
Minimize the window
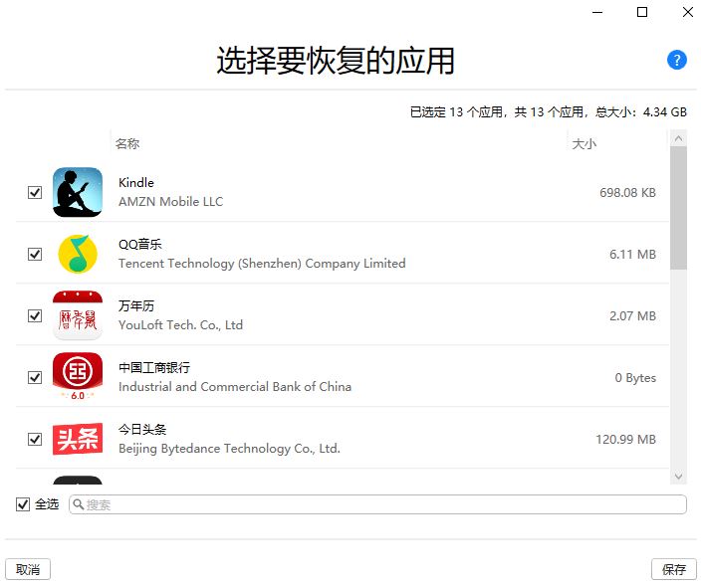(x=597, y=12)
